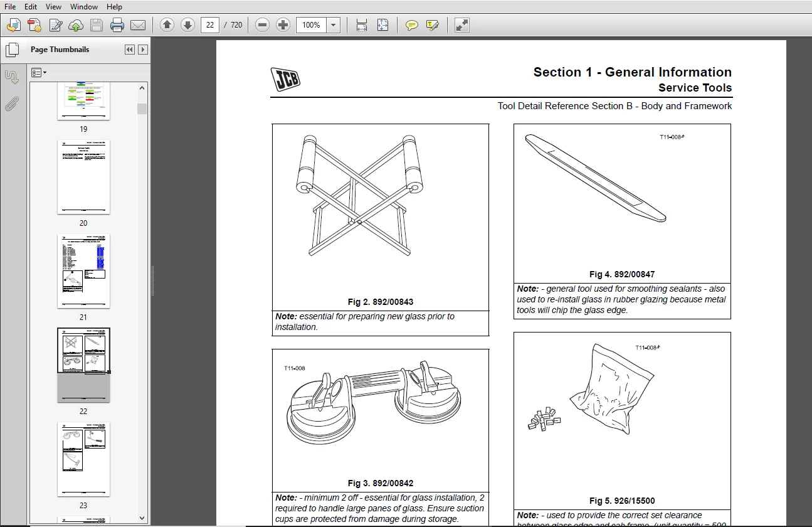Click the 'Page Thumbnails' panel title
The image size is (812, 527).
point(60,50)
